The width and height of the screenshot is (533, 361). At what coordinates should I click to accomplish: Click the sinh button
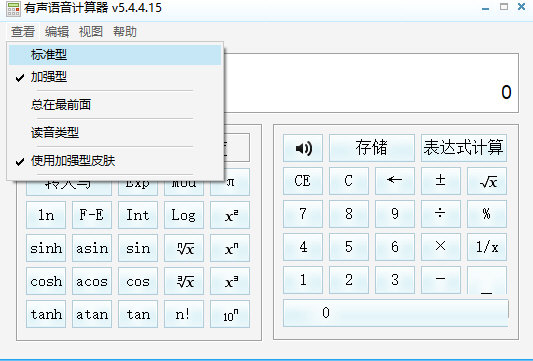click(x=46, y=248)
